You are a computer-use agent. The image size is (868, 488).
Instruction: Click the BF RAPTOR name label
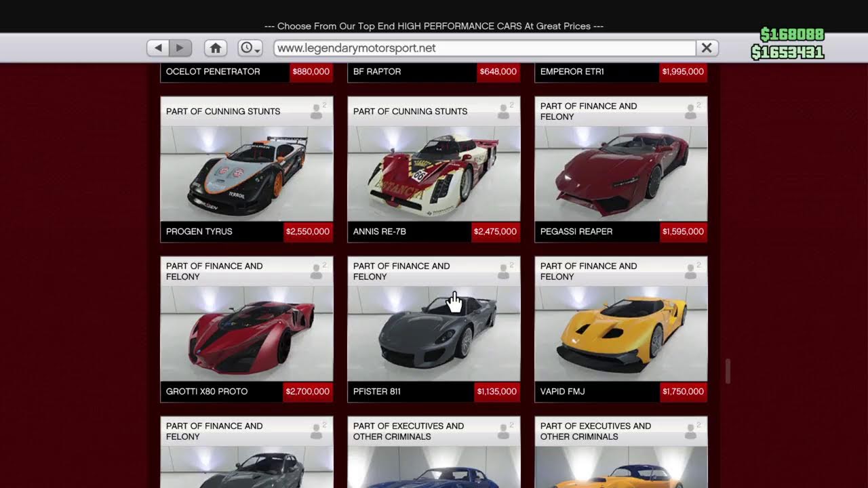[x=377, y=72]
